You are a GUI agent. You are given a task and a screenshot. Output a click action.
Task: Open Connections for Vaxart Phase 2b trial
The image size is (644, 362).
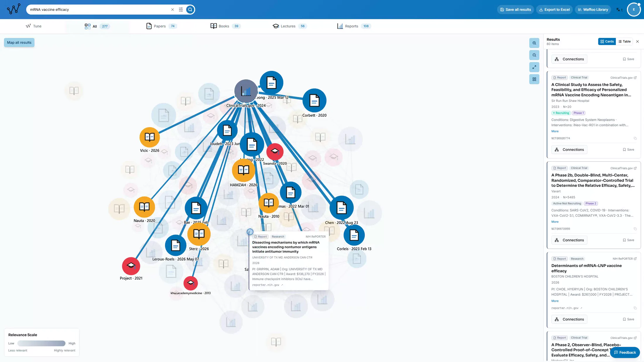click(x=569, y=240)
